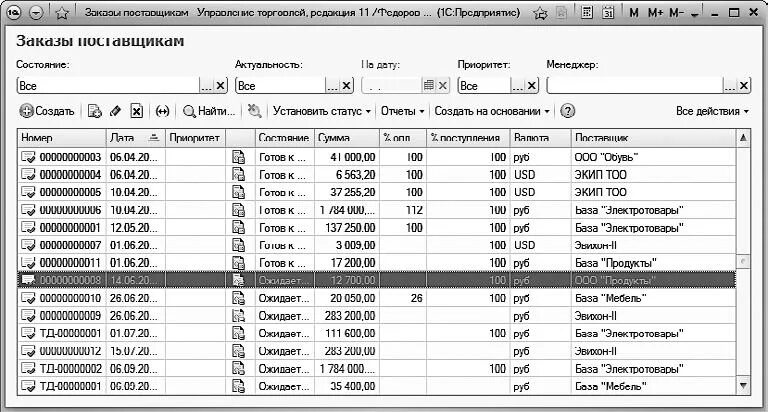This screenshot has height=412, width=768.
Task: Open selection for Менеджер field with ellipsis
Action: (730, 86)
